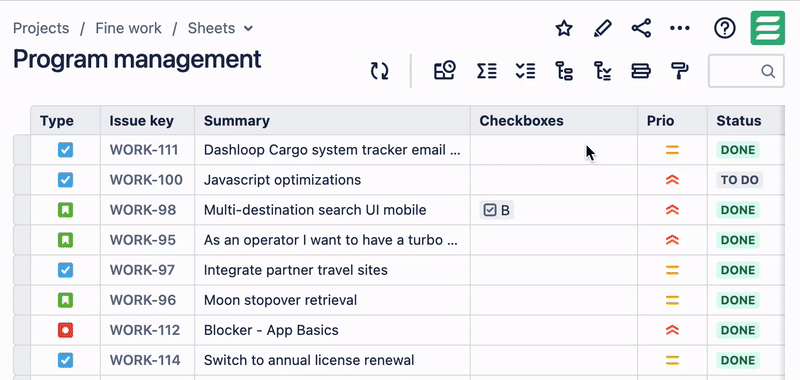Open the Projects breadcrumb link
Image resolution: width=800 pixels, height=380 pixels.
click(x=41, y=28)
